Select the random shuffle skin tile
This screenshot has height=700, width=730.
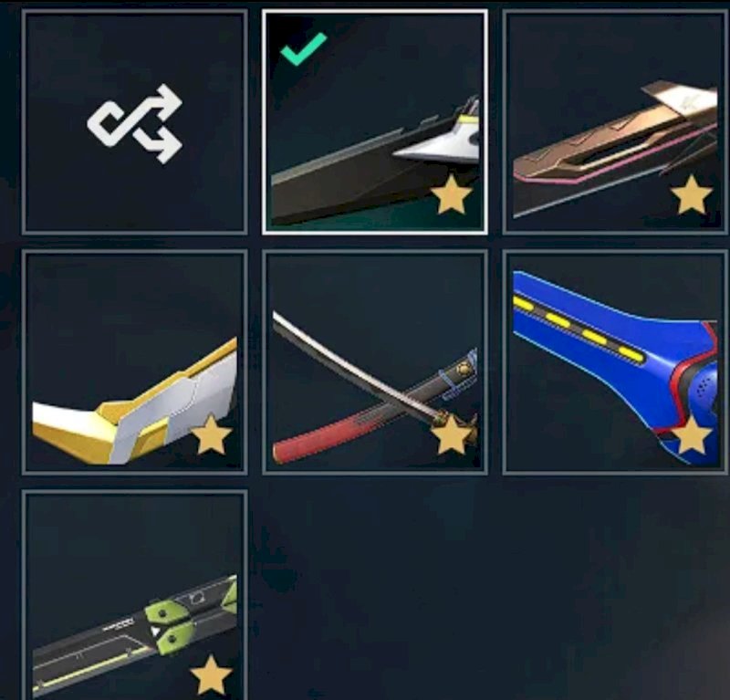(134, 122)
